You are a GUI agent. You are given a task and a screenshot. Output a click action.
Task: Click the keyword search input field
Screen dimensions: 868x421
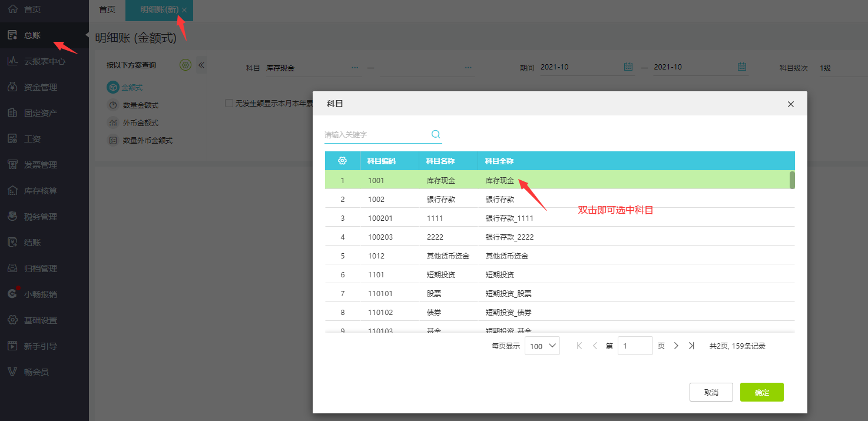point(375,135)
